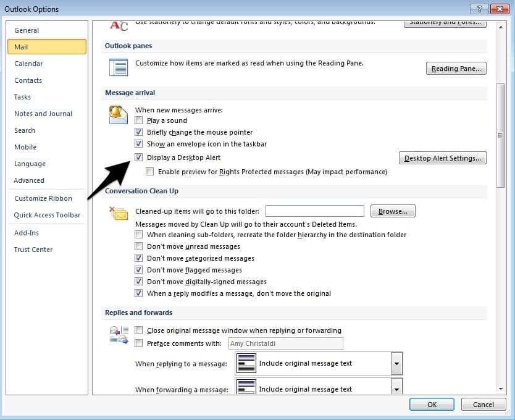Click the Preface comments text field

tap(285, 343)
